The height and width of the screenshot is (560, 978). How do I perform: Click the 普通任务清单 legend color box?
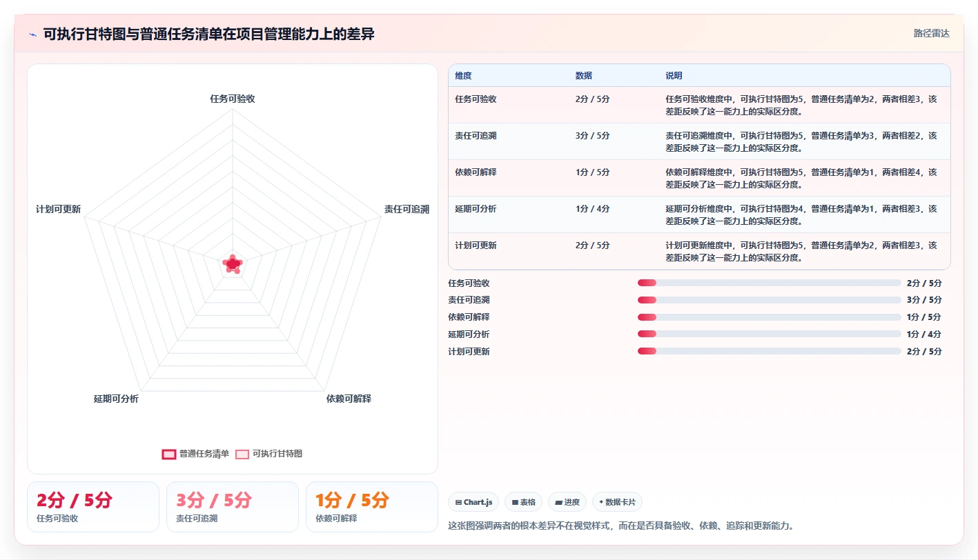(169, 454)
